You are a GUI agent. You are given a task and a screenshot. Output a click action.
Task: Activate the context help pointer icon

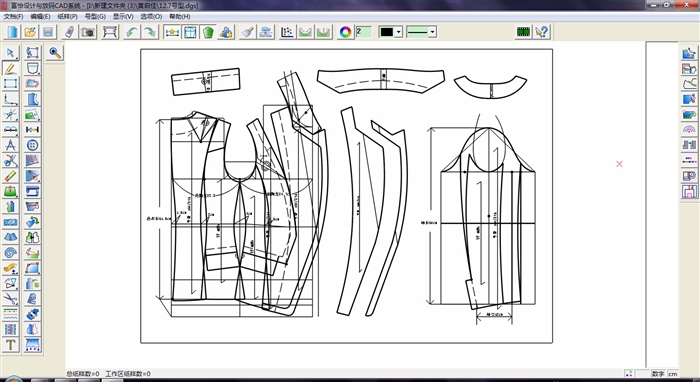coord(542,32)
